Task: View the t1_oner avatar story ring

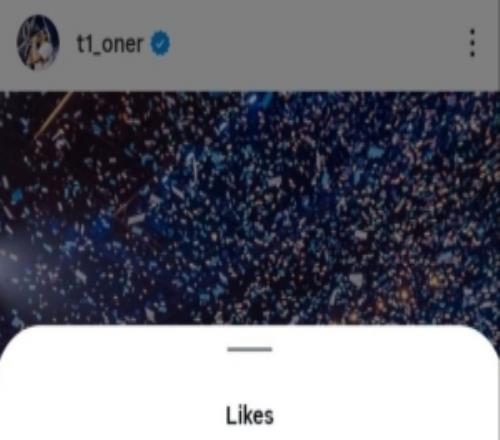Action: [38, 42]
